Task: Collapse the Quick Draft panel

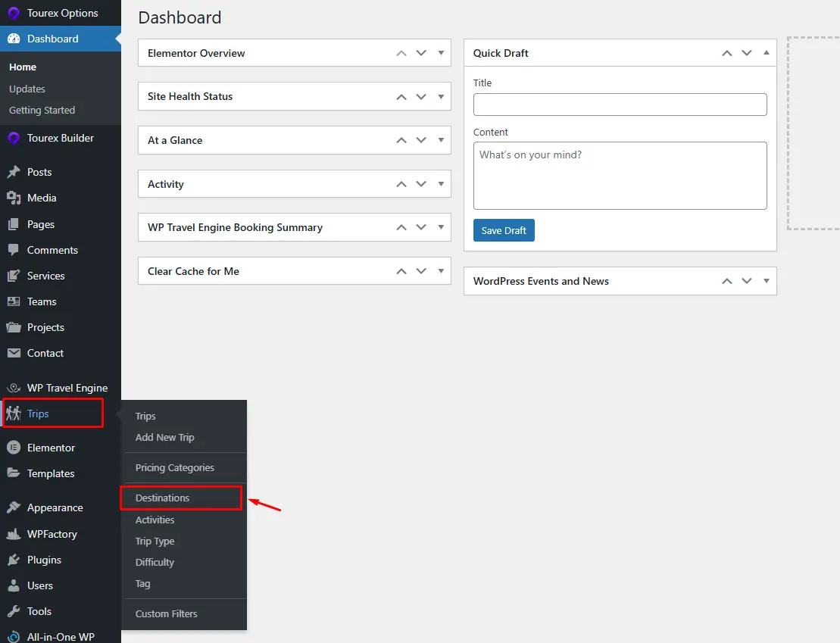Action: pos(767,53)
